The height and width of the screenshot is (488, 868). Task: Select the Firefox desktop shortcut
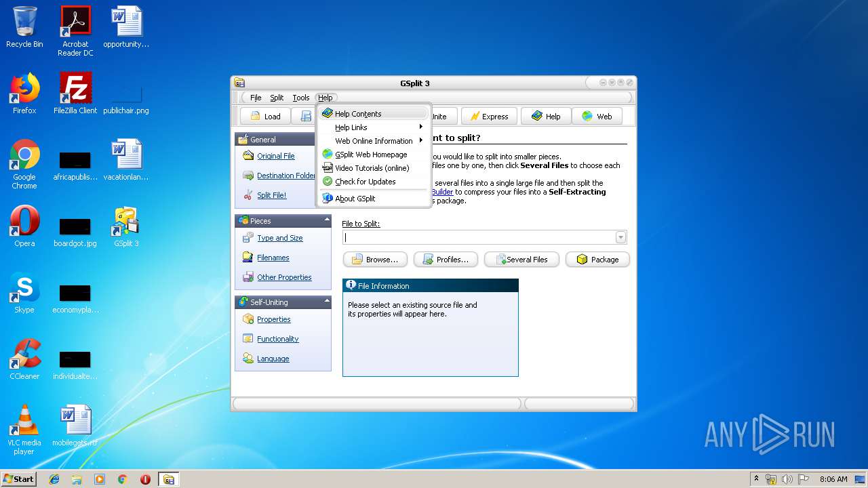click(x=24, y=94)
